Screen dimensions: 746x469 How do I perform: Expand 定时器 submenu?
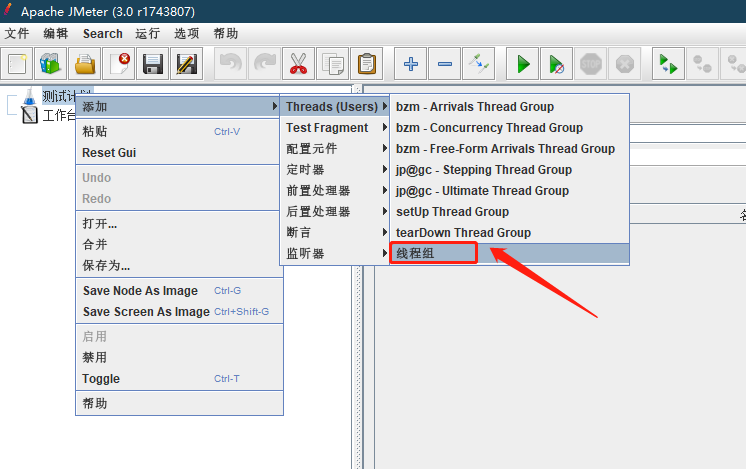(x=334, y=169)
